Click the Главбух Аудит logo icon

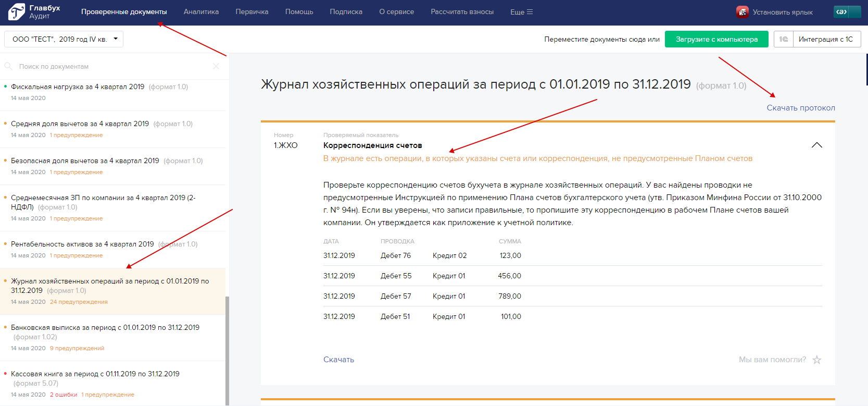click(x=17, y=11)
